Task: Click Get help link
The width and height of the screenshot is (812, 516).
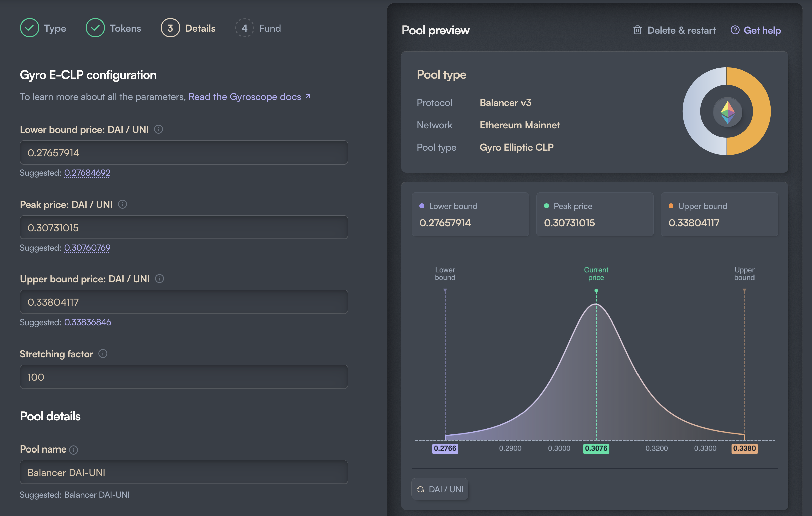Action: pos(756,30)
